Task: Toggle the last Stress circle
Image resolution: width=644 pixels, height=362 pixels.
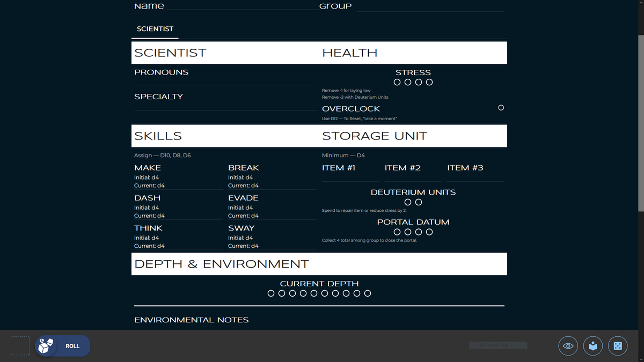Action: [429, 83]
